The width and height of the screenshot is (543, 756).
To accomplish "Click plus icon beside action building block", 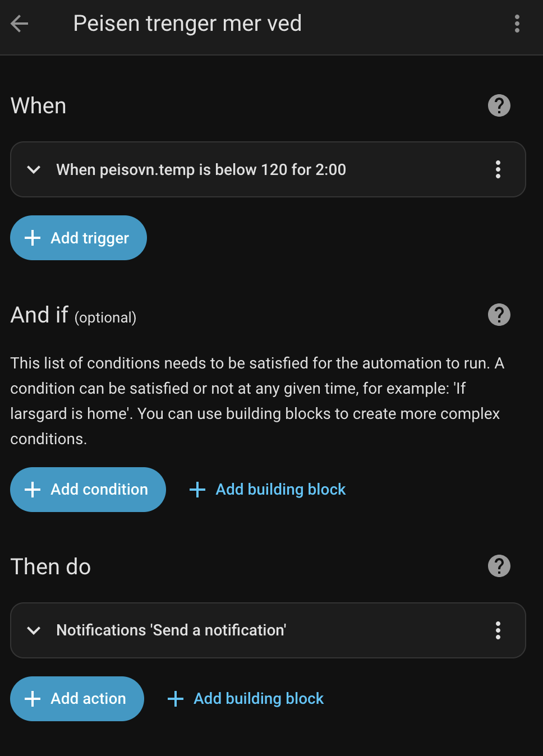I will point(176,699).
